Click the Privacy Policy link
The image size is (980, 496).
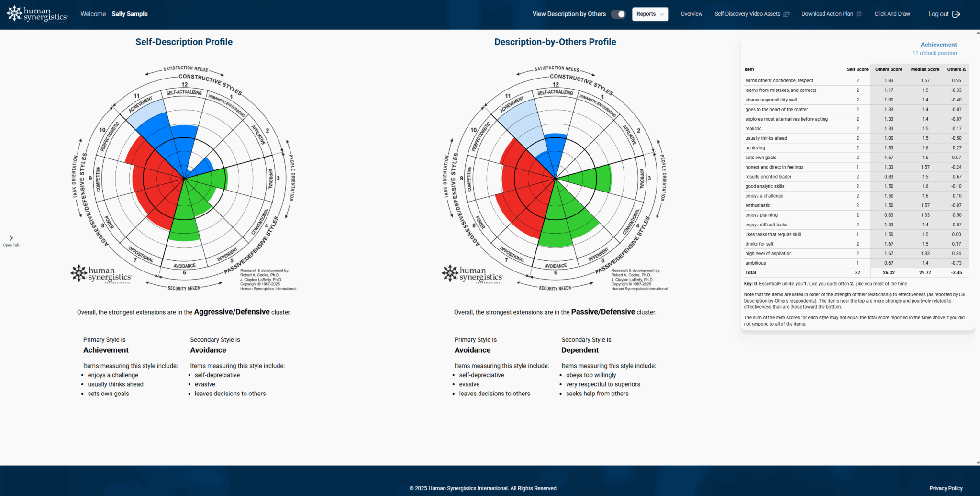[x=946, y=488]
